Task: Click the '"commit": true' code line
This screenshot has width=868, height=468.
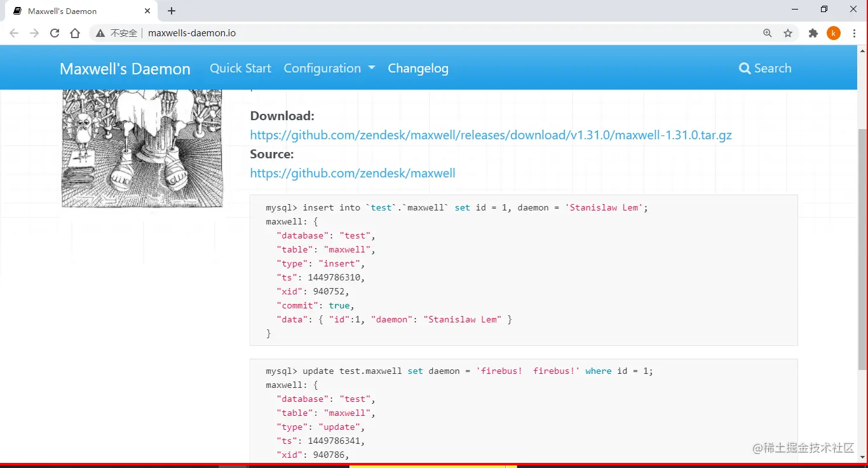Action: (316, 305)
